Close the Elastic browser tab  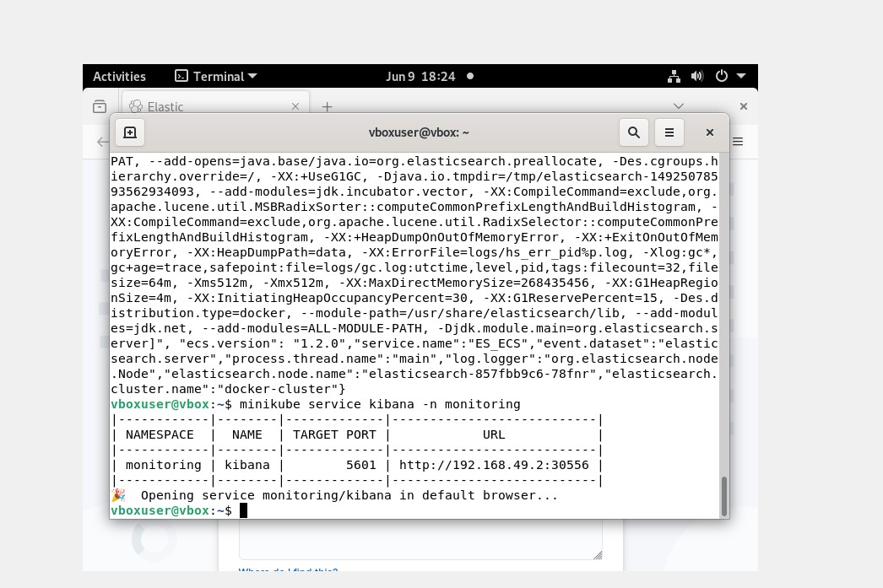click(x=295, y=106)
